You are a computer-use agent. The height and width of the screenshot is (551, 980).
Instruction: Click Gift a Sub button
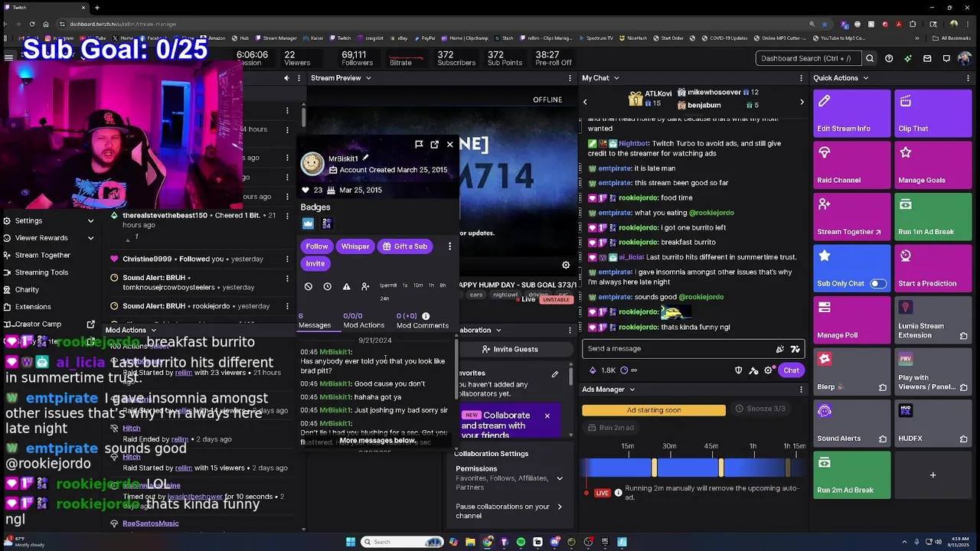(x=405, y=246)
